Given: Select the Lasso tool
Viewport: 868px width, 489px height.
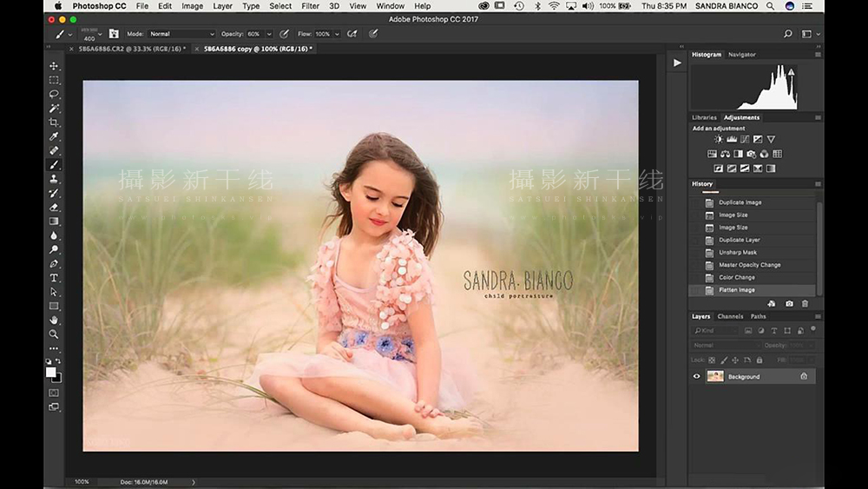Looking at the screenshot, I should click(54, 94).
